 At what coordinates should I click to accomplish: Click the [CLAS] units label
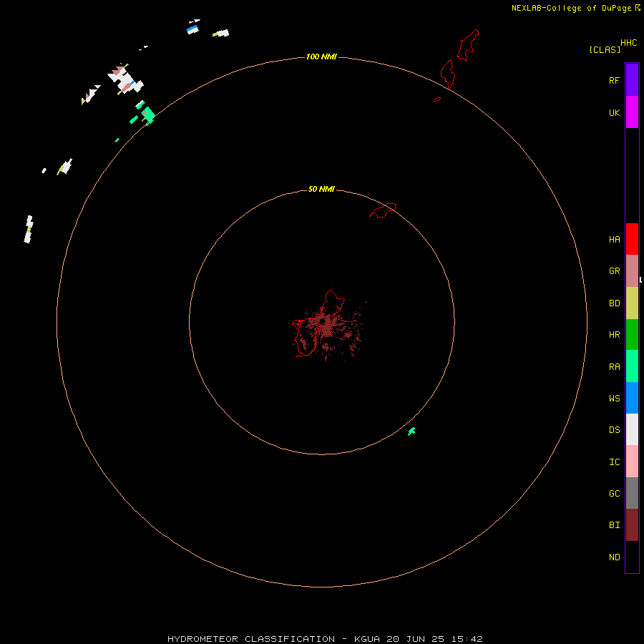[605, 49]
